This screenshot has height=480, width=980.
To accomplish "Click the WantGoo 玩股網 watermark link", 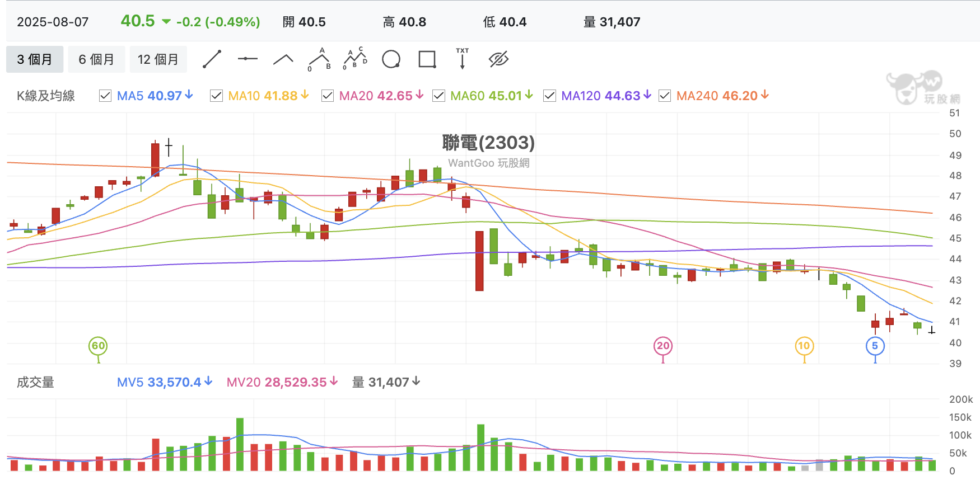I will pos(488,163).
